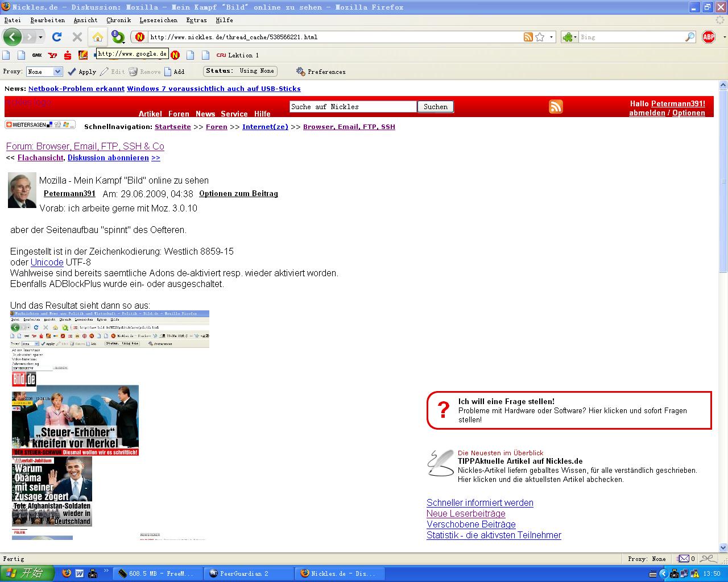Screen dimensions: 728x582
Task: Click the Weitersagen share button
Action: pyautogui.click(x=40, y=124)
